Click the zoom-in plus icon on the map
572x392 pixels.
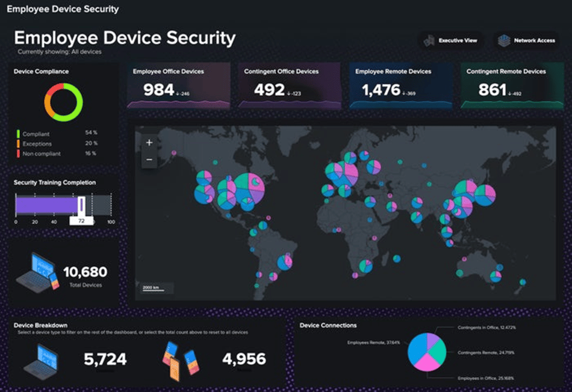pos(148,143)
